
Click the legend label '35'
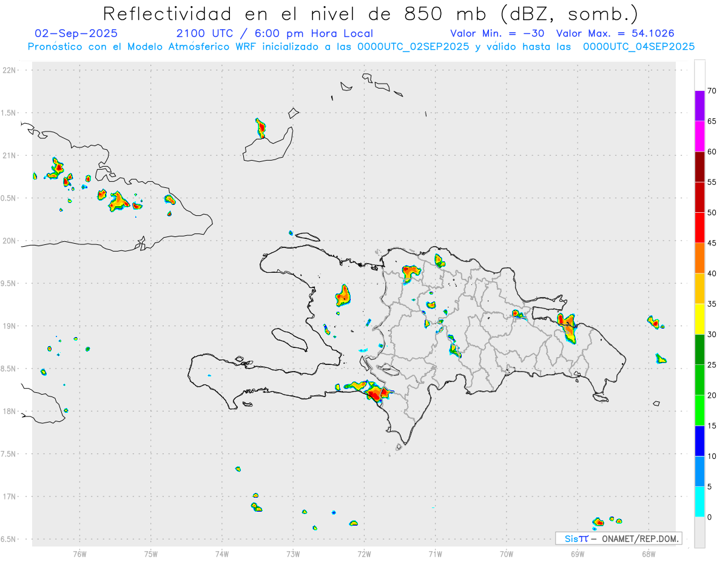click(713, 304)
